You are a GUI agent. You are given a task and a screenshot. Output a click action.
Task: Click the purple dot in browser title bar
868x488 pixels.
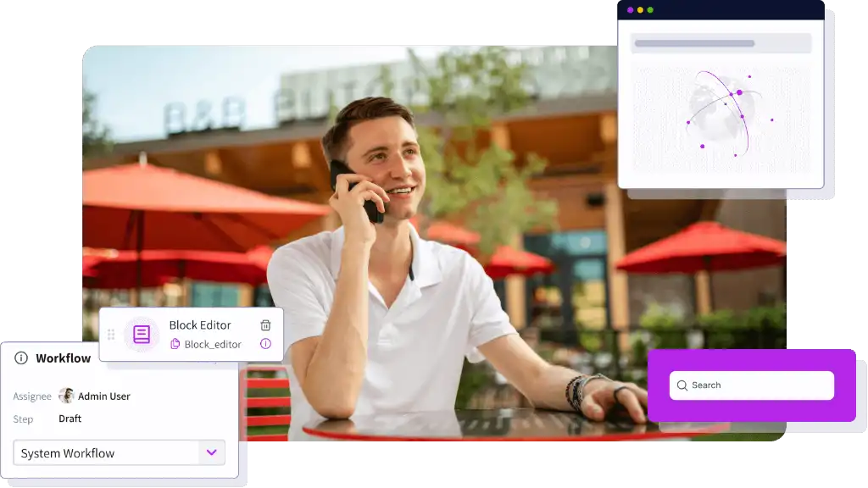630,10
